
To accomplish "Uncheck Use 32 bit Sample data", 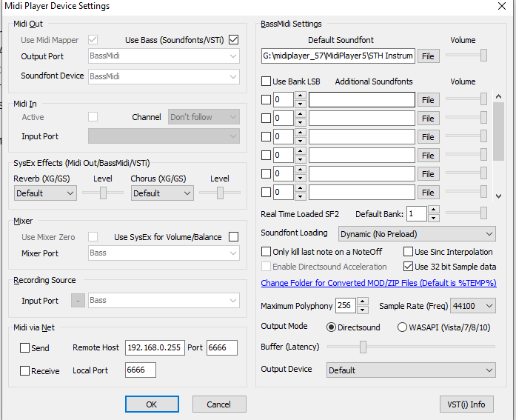I will coord(408,266).
